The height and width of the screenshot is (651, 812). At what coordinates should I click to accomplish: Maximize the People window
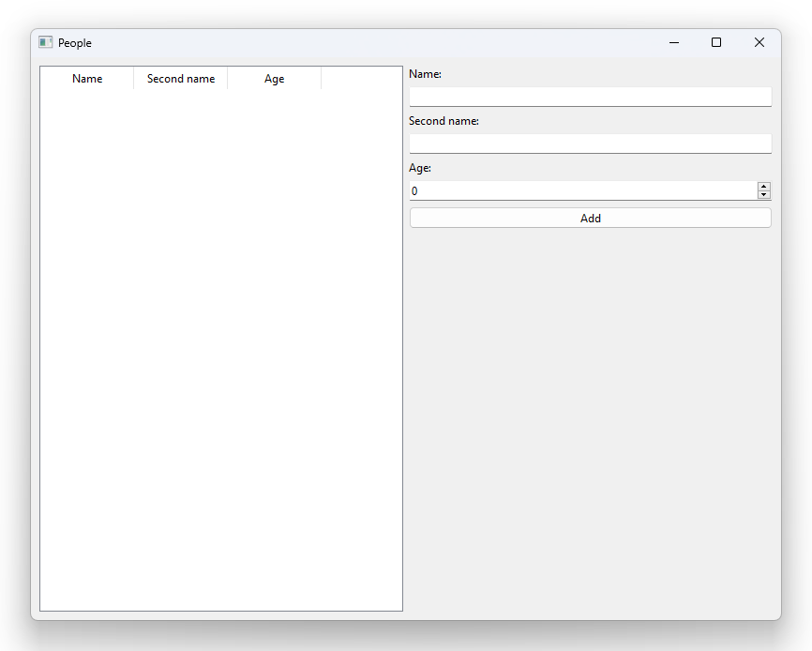pyautogui.click(x=716, y=42)
